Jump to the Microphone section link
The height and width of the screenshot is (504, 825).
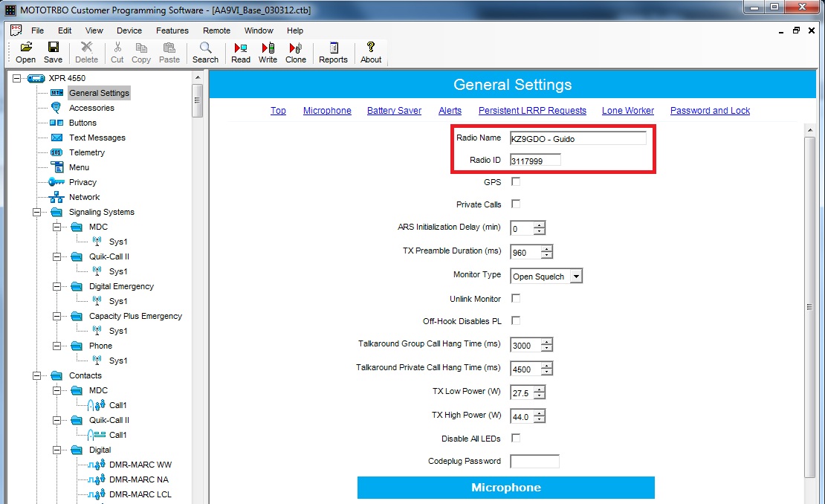[x=327, y=111]
